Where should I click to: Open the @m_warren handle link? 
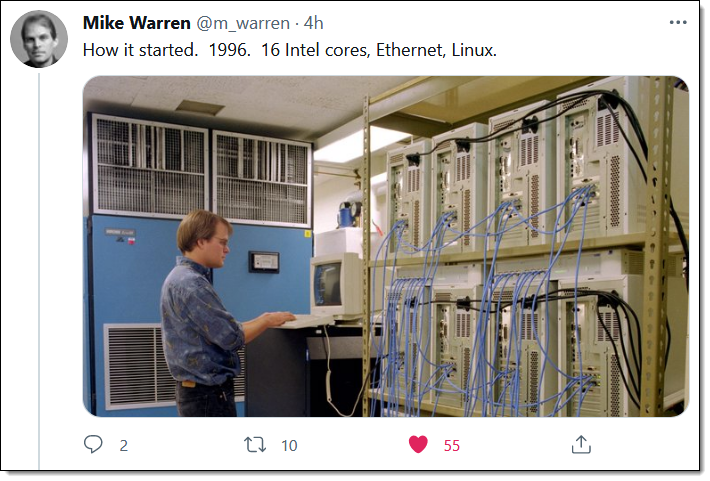click(x=243, y=23)
